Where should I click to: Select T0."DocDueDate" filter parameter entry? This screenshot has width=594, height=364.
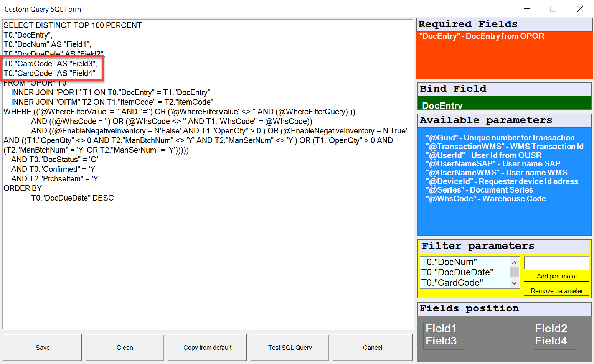457,272
